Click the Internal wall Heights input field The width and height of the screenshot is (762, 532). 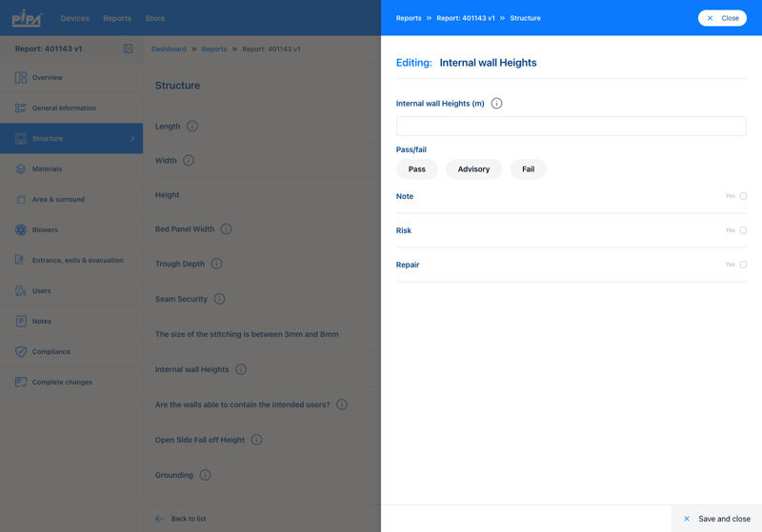(571, 126)
